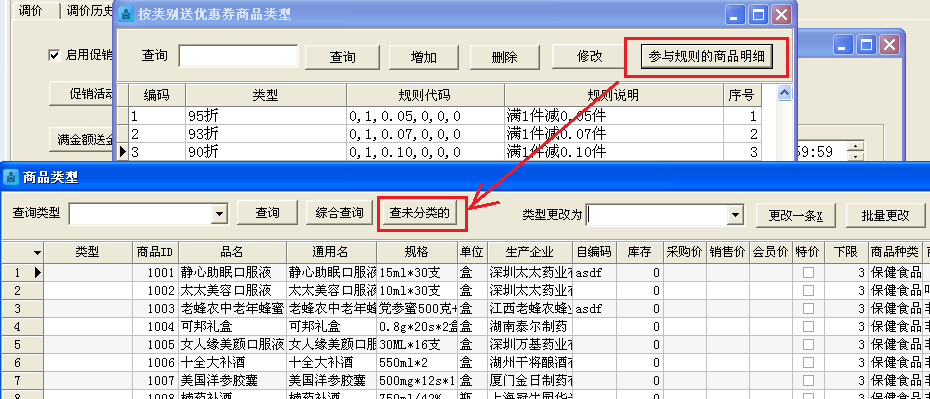Click the 促销活动 button
The width and height of the screenshot is (930, 399).
point(82,93)
